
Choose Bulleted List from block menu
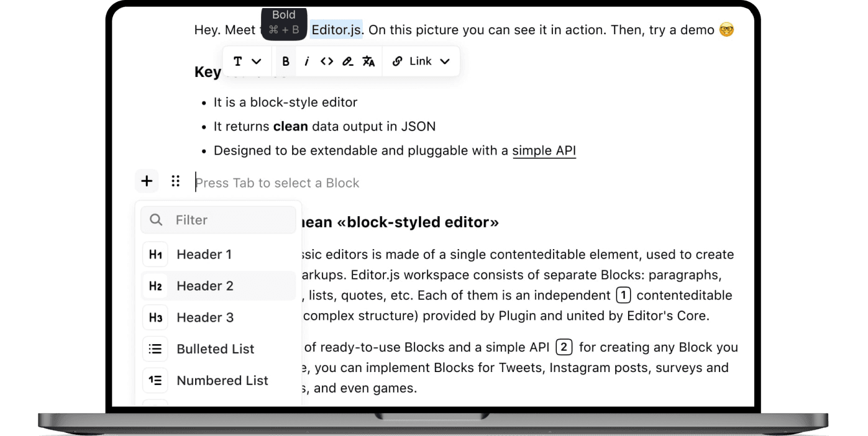click(218, 350)
